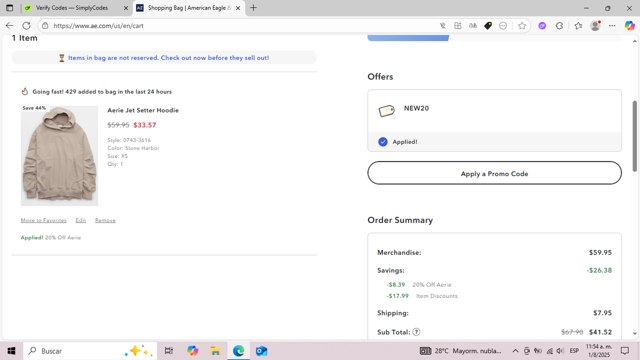Open the notification center icon
The width and height of the screenshot is (640, 360).
[625, 351]
